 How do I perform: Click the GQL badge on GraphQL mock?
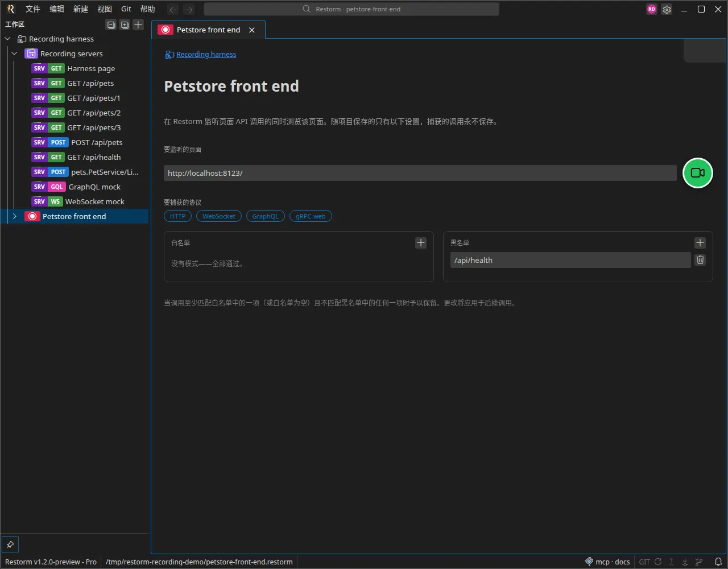[57, 187]
